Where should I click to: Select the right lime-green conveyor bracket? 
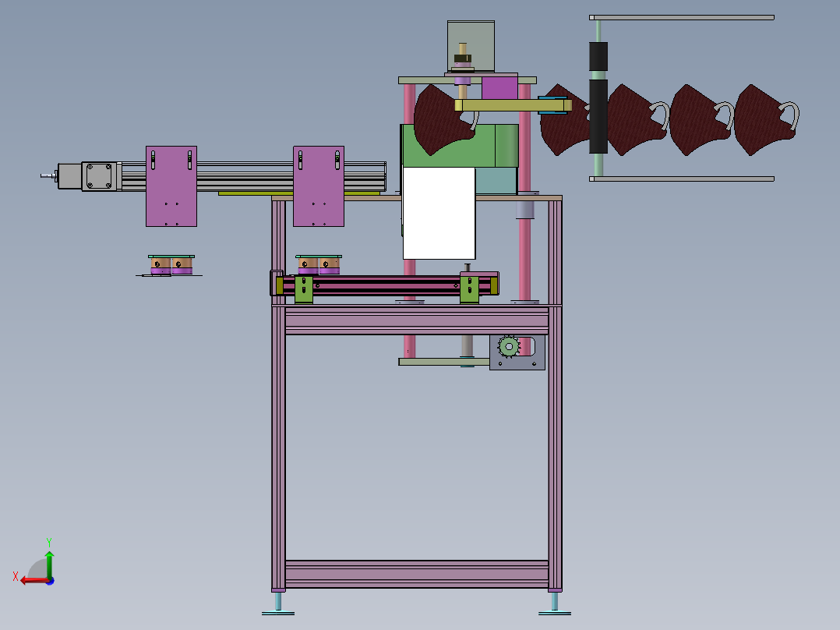pos(469,289)
